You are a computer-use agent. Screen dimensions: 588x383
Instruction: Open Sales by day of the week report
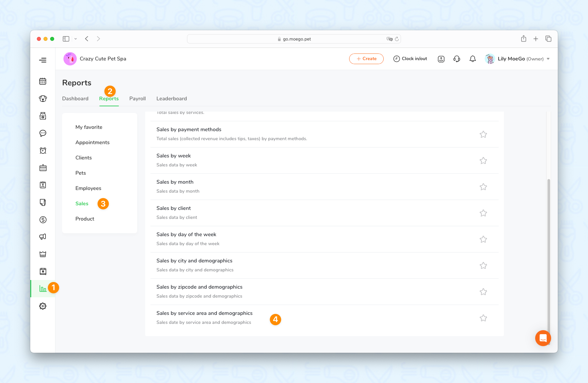coord(325,239)
